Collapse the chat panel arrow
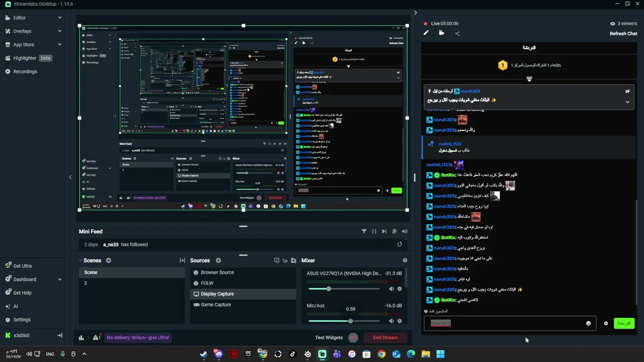This screenshot has height=362, width=644. tap(415, 13)
